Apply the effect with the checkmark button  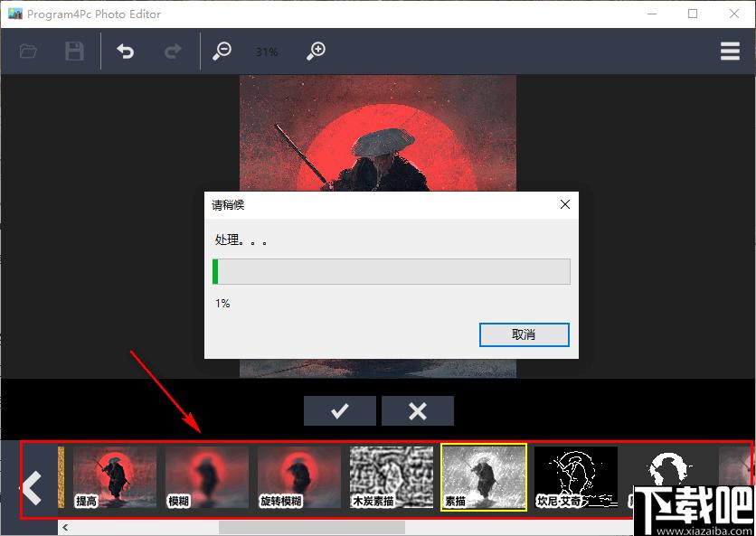tap(340, 410)
